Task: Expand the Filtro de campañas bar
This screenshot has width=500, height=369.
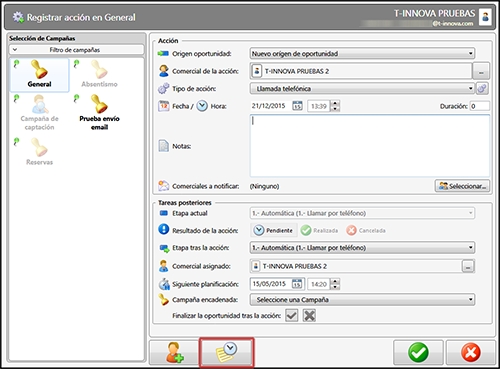Action: pyautogui.click(x=76, y=50)
